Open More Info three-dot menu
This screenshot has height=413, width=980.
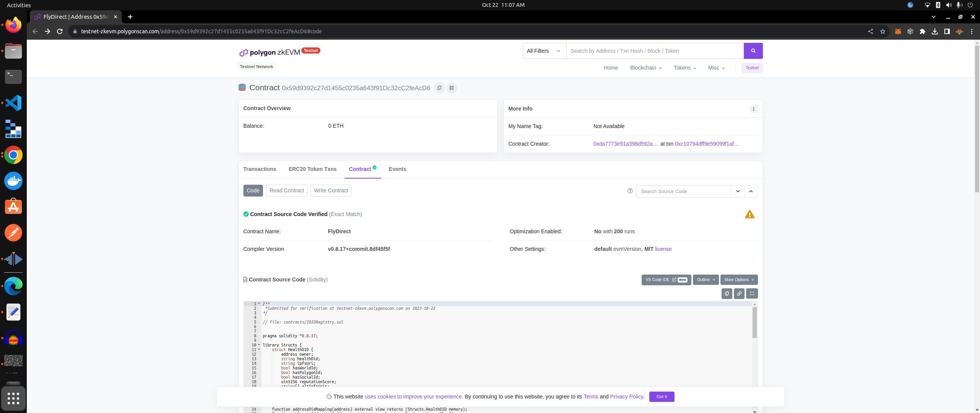(x=753, y=109)
